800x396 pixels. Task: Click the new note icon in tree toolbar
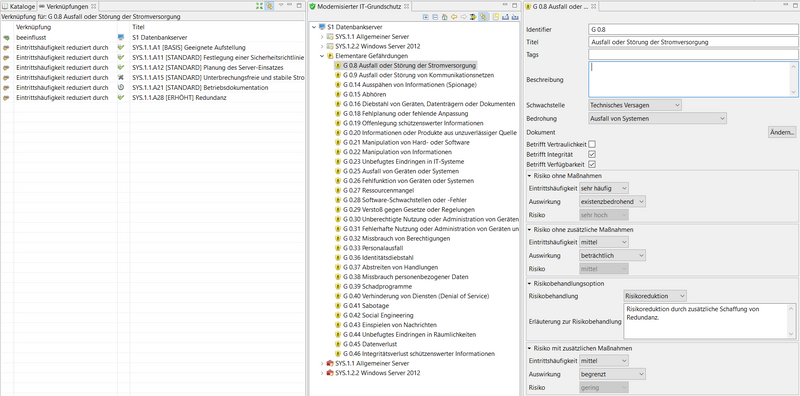coord(495,17)
